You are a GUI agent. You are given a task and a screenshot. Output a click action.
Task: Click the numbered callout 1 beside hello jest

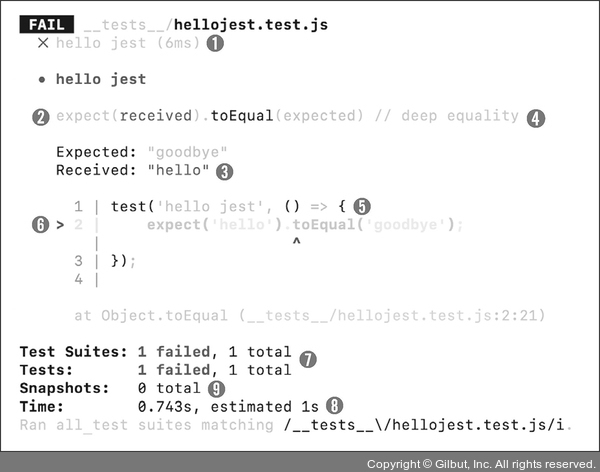coord(215,43)
